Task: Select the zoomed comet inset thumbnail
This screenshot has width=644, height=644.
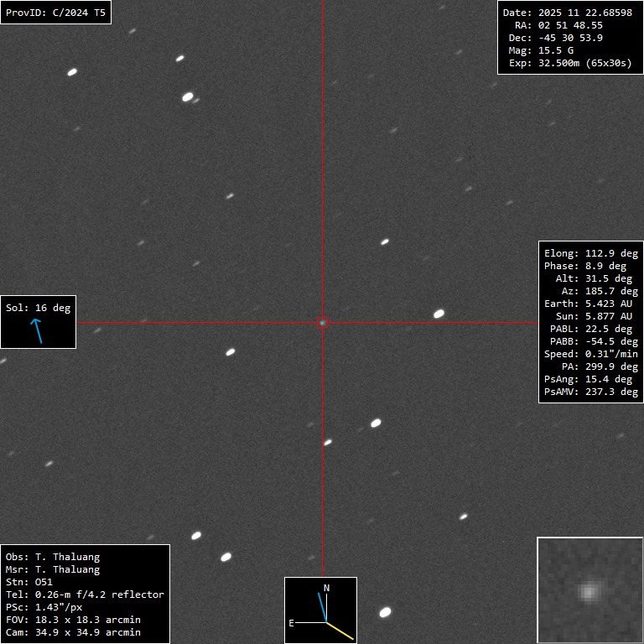Action: pyautogui.click(x=589, y=590)
